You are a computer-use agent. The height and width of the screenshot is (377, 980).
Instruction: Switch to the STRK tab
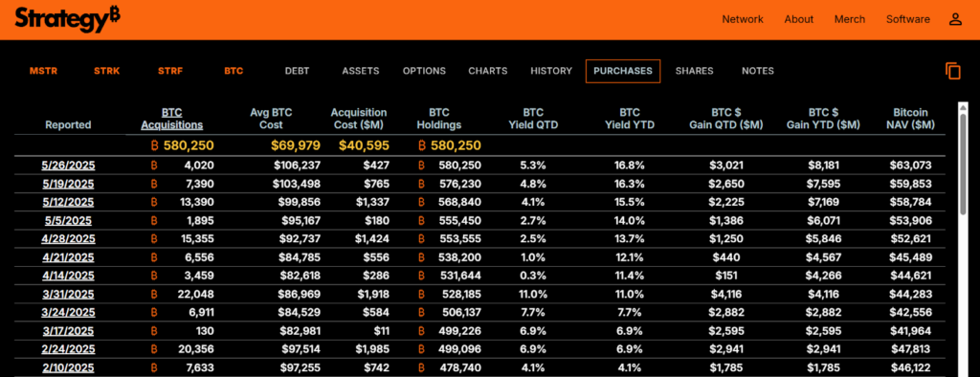click(x=107, y=71)
